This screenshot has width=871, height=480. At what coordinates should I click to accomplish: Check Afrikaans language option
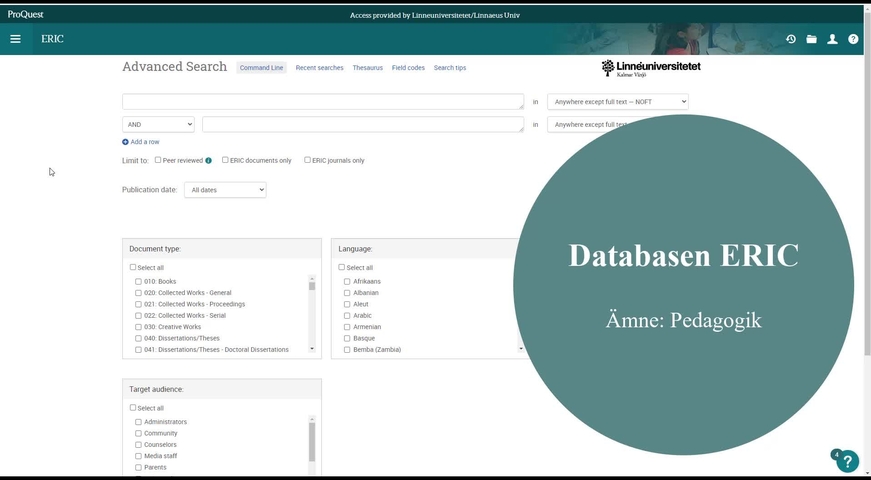[347, 282]
